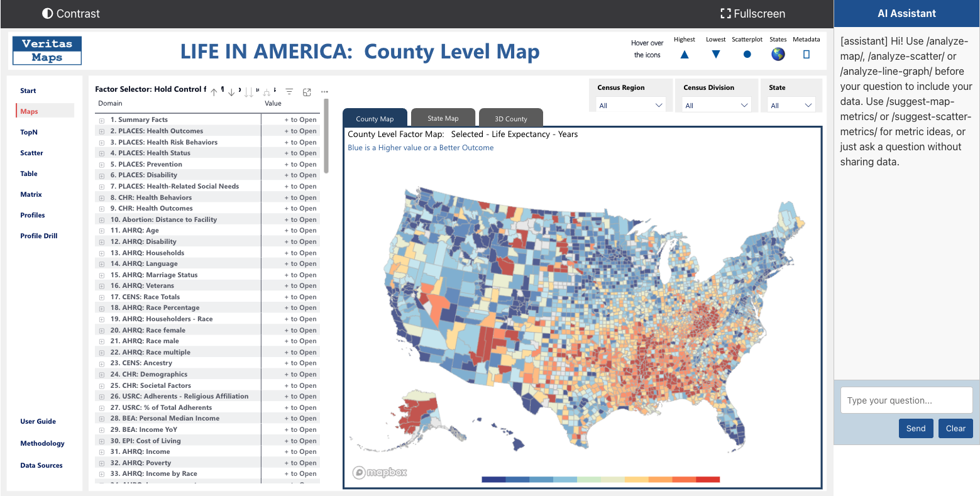Viewport: 980px width, 496px height.
Task: Open the Census Division dropdown
Action: tap(717, 105)
